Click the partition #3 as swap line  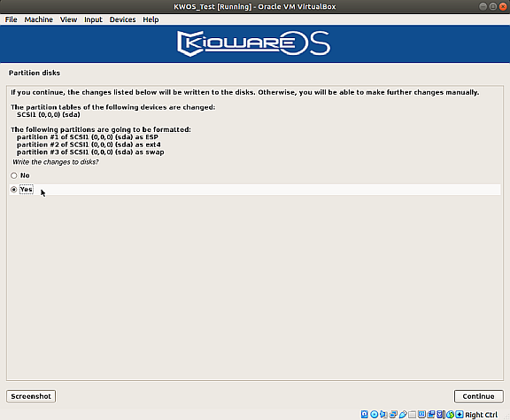pyautogui.click(x=90, y=152)
